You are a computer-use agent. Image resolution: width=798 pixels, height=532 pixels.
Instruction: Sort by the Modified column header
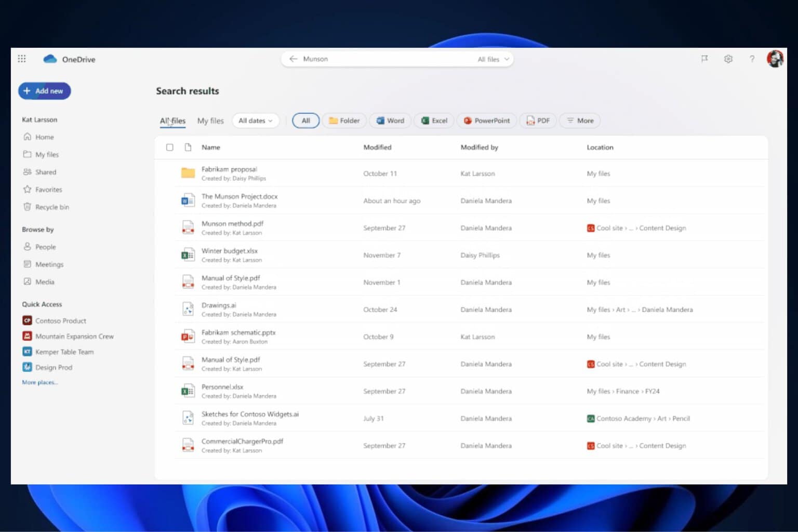pyautogui.click(x=377, y=147)
